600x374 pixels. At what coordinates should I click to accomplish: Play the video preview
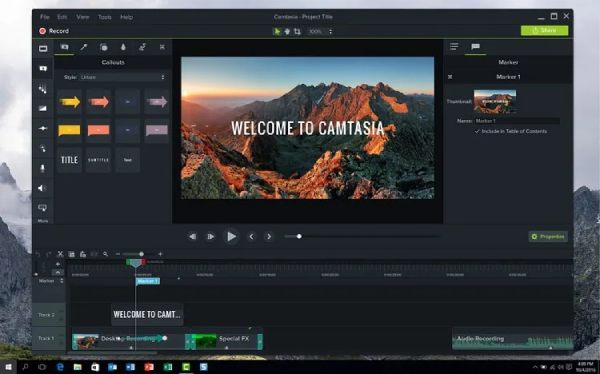pos(231,237)
